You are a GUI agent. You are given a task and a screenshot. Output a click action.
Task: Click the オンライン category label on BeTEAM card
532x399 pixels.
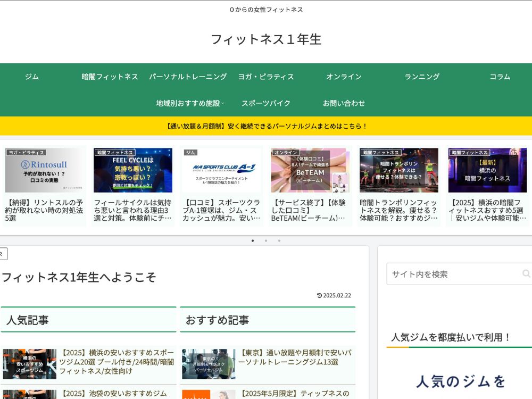(286, 153)
